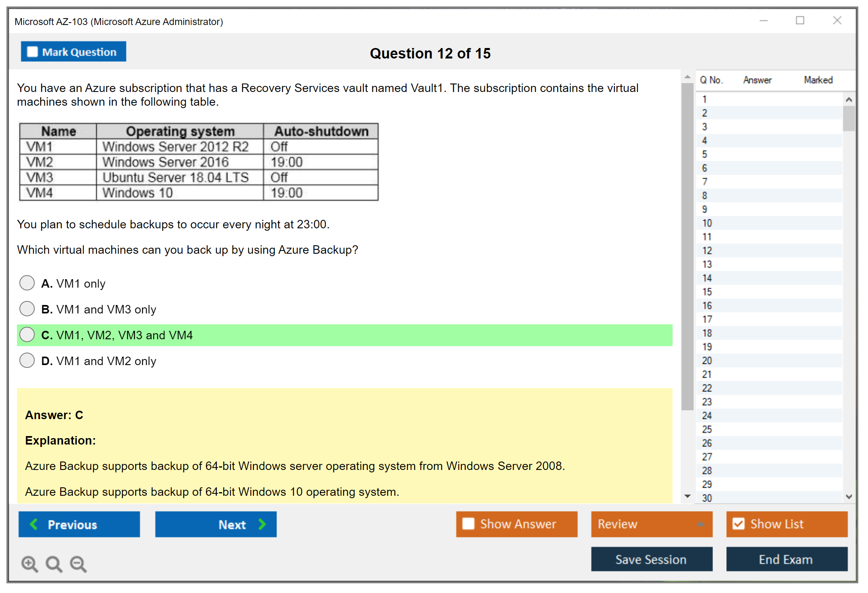
Task: Click the reset zoom magnifier icon
Action: click(x=54, y=564)
